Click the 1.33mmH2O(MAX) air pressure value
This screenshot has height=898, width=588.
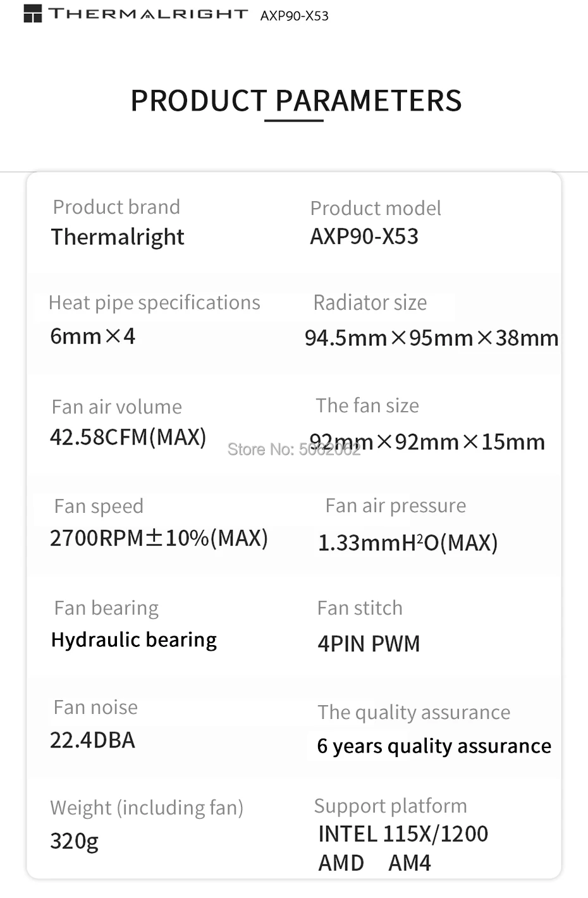click(408, 543)
